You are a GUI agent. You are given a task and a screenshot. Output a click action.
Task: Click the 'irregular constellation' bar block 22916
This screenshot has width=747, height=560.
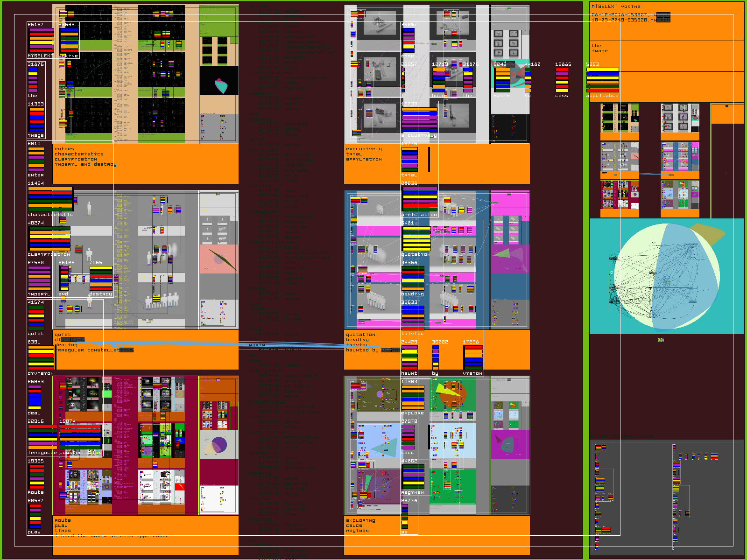pyautogui.click(x=42, y=437)
